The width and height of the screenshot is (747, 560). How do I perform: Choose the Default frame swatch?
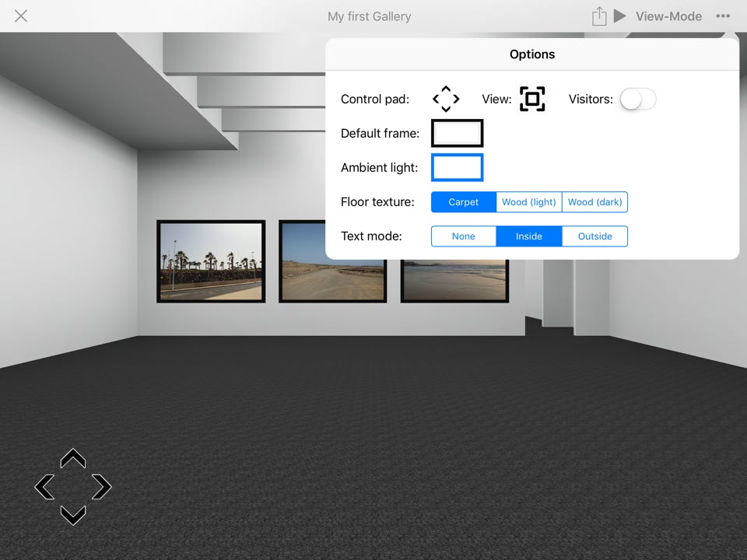[458, 133]
